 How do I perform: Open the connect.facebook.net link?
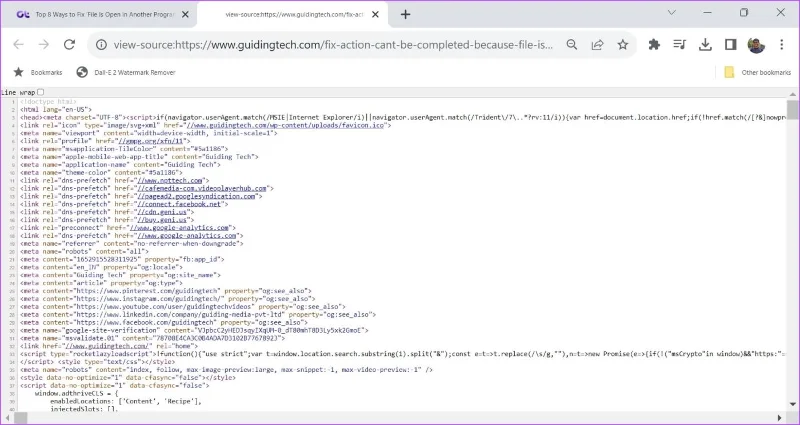coord(180,204)
